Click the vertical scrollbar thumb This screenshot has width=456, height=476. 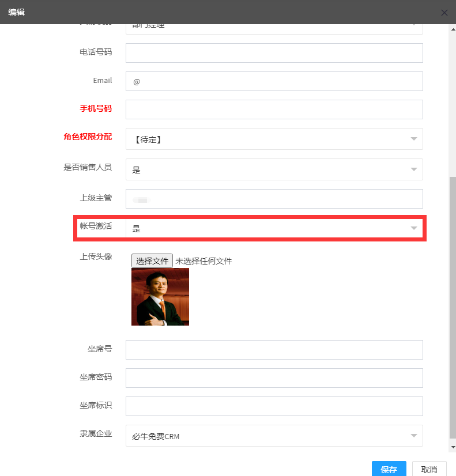453,308
